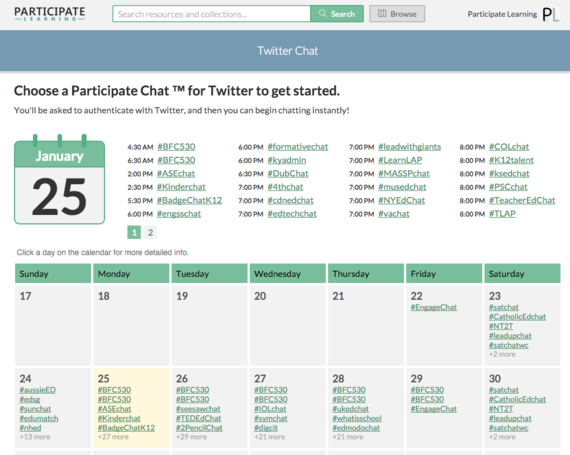Click the Participate Learning logo
The width and height of the screenshot is (570, 455).
[x=49, y=14]
